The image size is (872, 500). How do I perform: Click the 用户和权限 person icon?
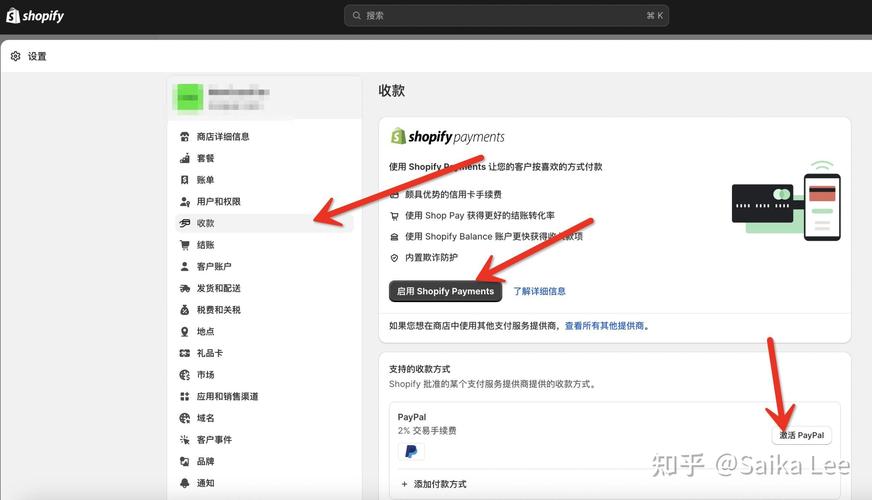185,201
